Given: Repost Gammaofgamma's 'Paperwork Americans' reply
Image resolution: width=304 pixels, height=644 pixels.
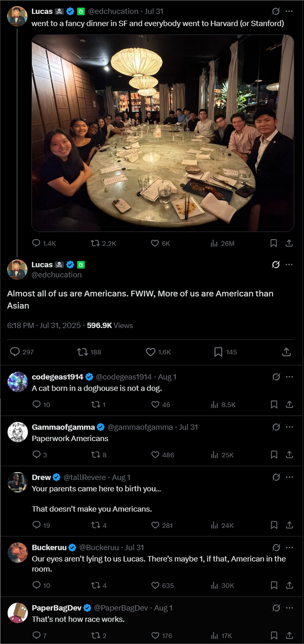Looking at the screenshot, I should coord(95,454).
